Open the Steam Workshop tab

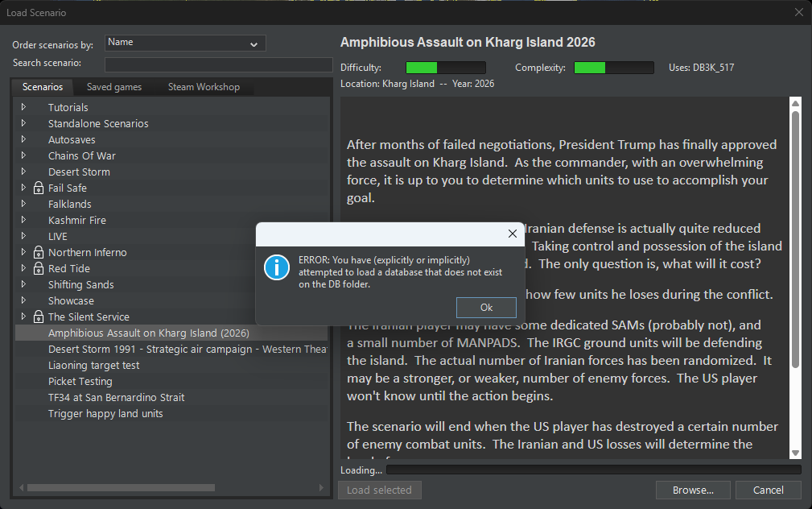(x=204, y=87)
